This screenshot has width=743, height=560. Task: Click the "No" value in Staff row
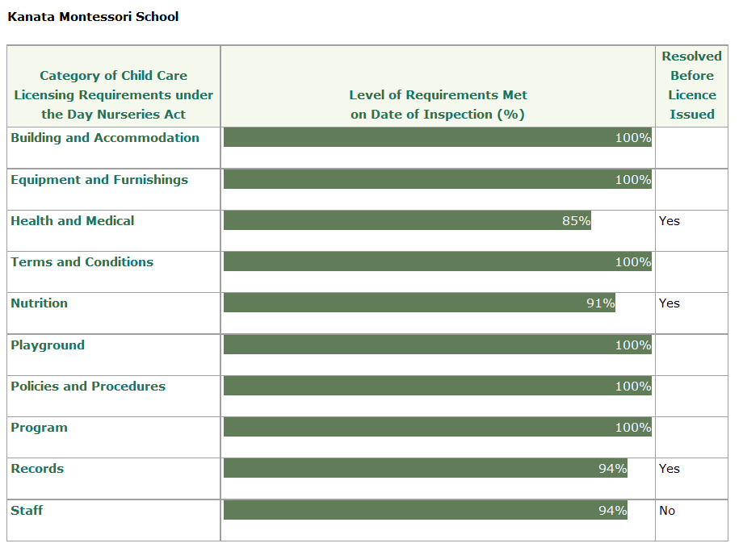coord(667,511)
